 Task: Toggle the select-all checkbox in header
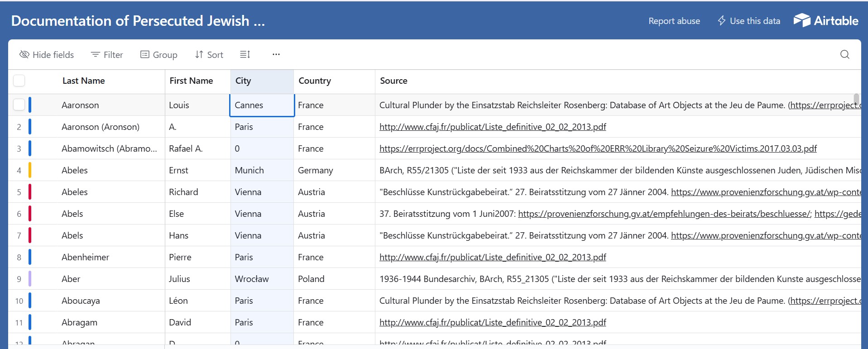[x=19, y=81]
